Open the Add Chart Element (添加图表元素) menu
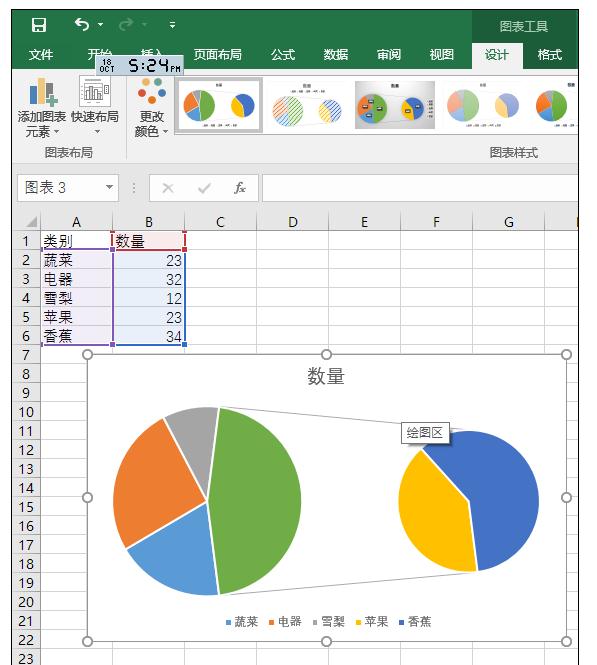 click(41, 108)
